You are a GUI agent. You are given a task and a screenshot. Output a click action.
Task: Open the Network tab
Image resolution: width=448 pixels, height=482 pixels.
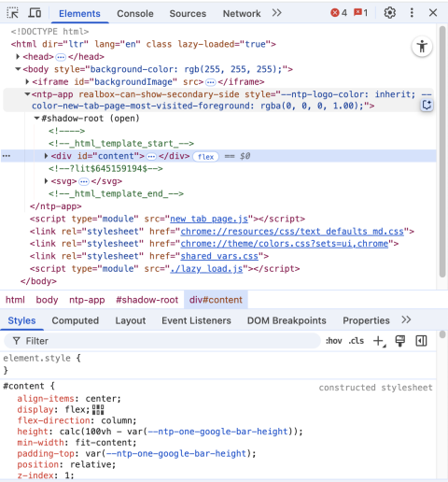point(242,14)
